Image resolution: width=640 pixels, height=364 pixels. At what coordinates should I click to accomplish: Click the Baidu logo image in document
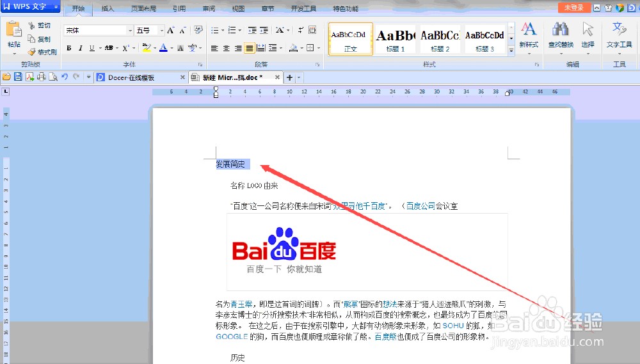click(x=284, y=250)
